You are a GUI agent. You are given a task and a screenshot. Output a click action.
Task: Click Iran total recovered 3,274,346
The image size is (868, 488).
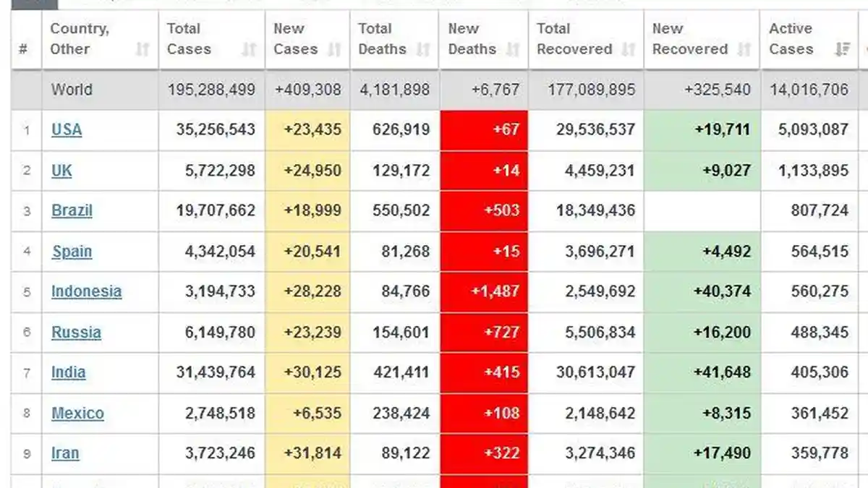click(600, 453)
